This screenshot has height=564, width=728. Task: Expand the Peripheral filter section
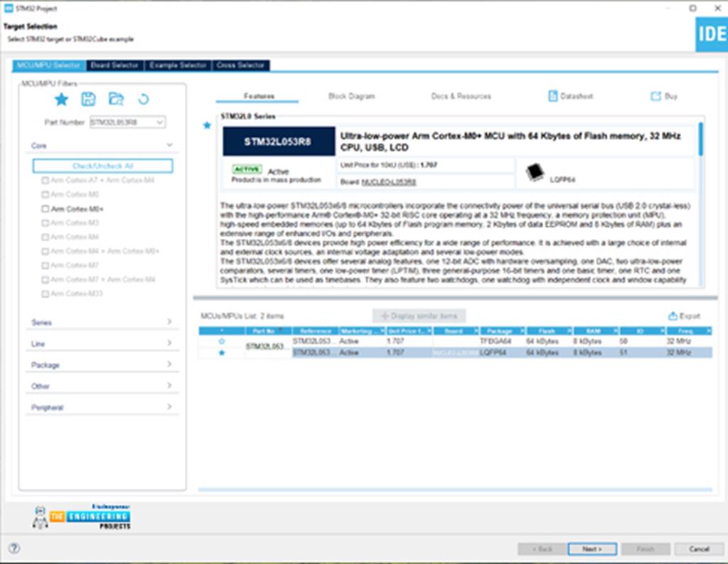coord(102,408)
